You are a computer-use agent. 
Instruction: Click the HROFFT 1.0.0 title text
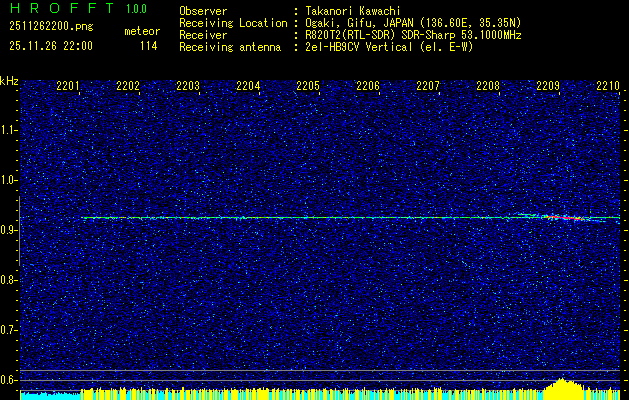(x=78, y=8)
